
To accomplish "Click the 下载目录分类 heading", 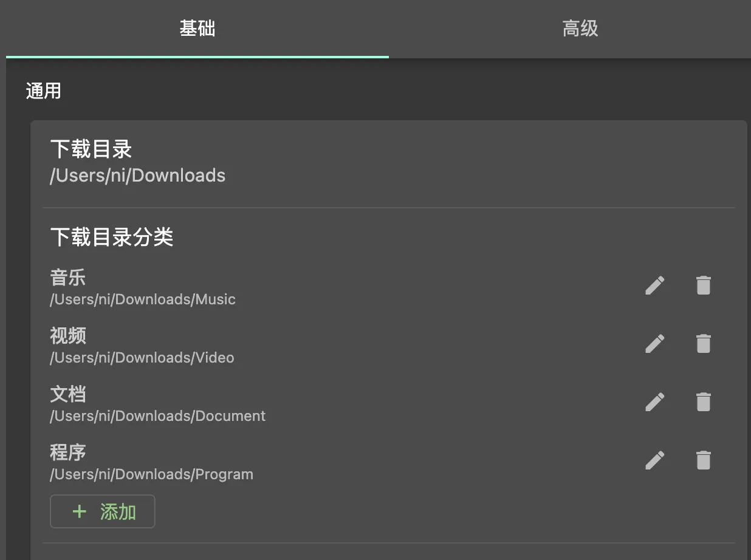I will pyautogui.click(x=112, y=237).
